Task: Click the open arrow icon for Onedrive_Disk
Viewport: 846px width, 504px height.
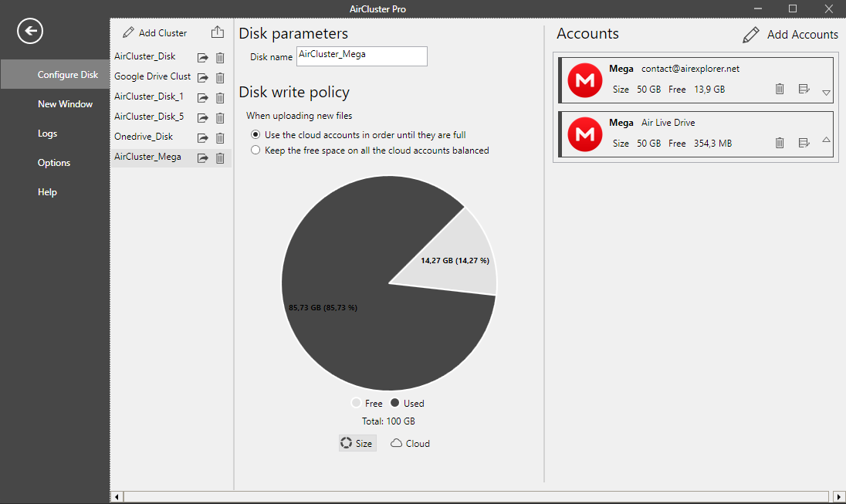Action: (x=203, y=138)
